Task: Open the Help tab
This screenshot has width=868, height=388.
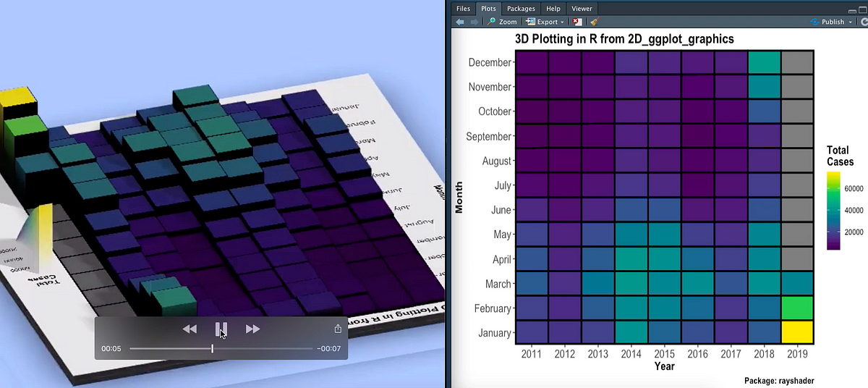Action: 553,9
